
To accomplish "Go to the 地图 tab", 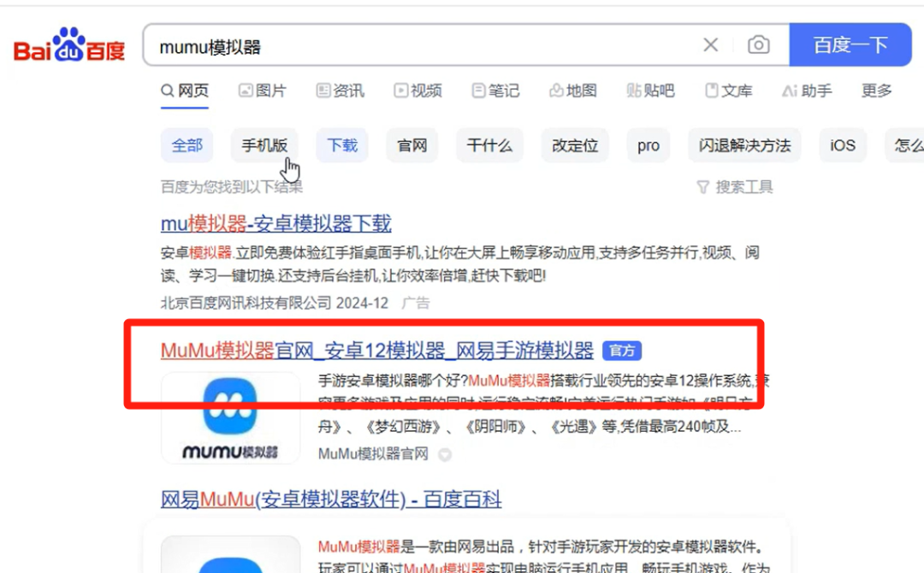I will click(573, 91).
